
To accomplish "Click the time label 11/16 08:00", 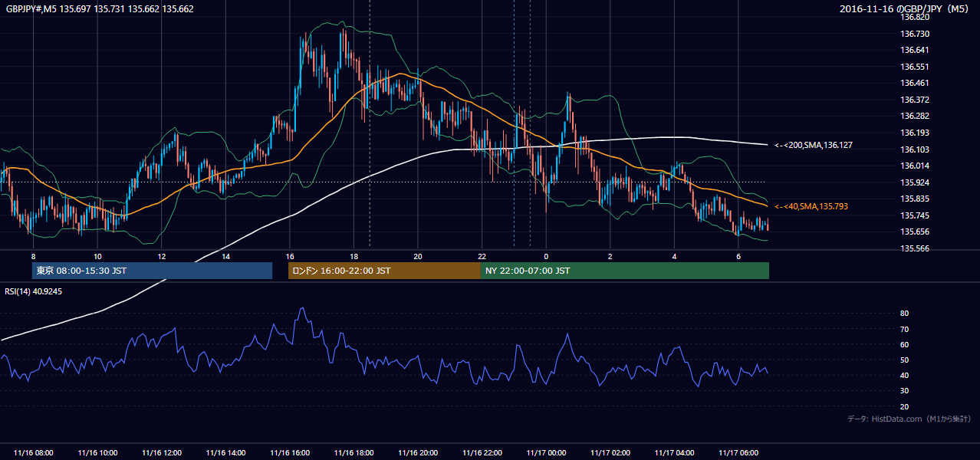I will click(x=34, y=453).
